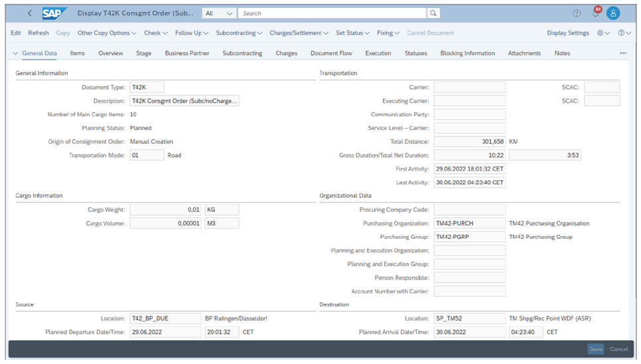Screen dimensions: 641x364
Task: Open the notifications bell
Action: (595, 13)
